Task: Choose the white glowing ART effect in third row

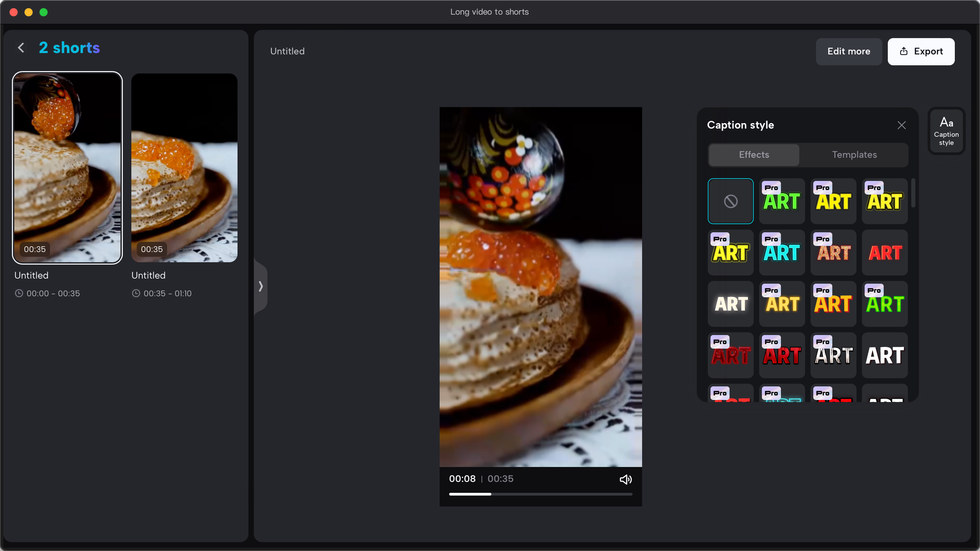Action: click(731, 304)
